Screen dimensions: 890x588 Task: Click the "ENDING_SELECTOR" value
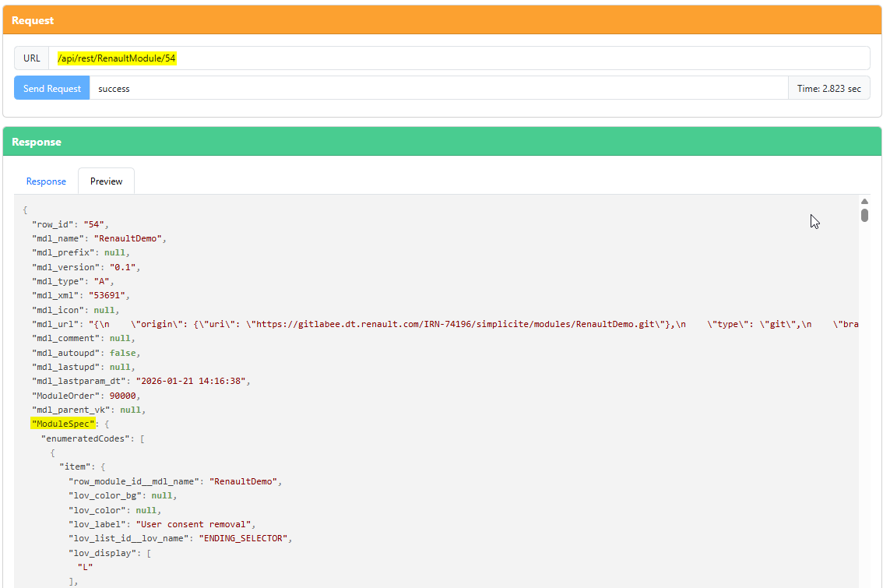pyautogui.click(x=245, y=538)
